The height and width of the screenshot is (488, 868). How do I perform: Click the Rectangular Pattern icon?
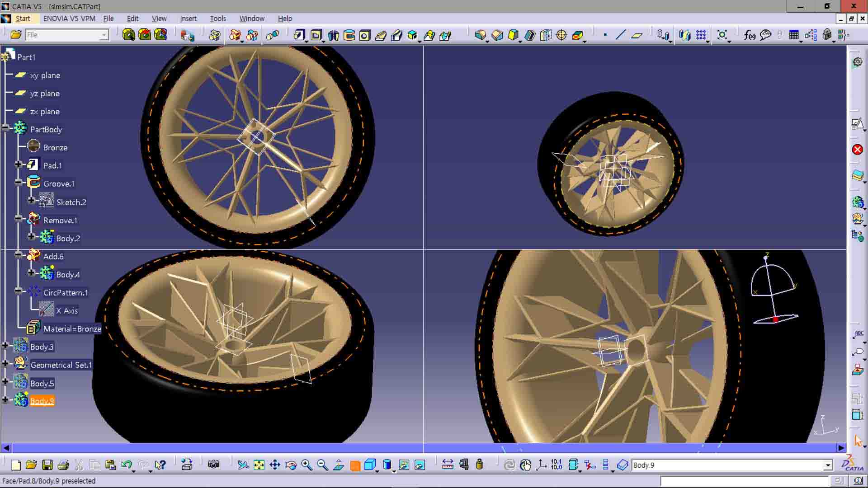tap(701, 35)
